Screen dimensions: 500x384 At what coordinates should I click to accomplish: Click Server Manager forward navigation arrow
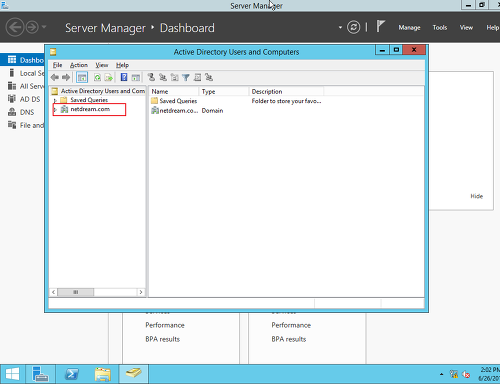pos(32,27)
